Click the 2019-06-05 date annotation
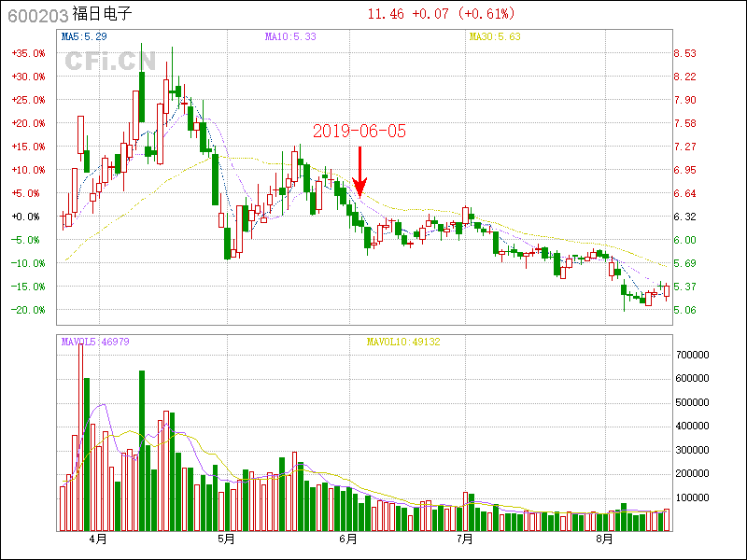This screenshot has width=747, height=560. 359,131
